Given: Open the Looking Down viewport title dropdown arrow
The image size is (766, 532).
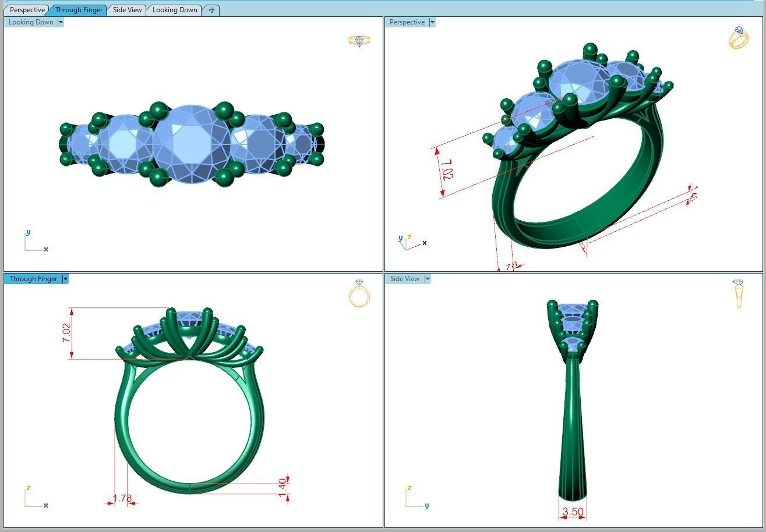Looking at the screenshot, I should (61, 22).
